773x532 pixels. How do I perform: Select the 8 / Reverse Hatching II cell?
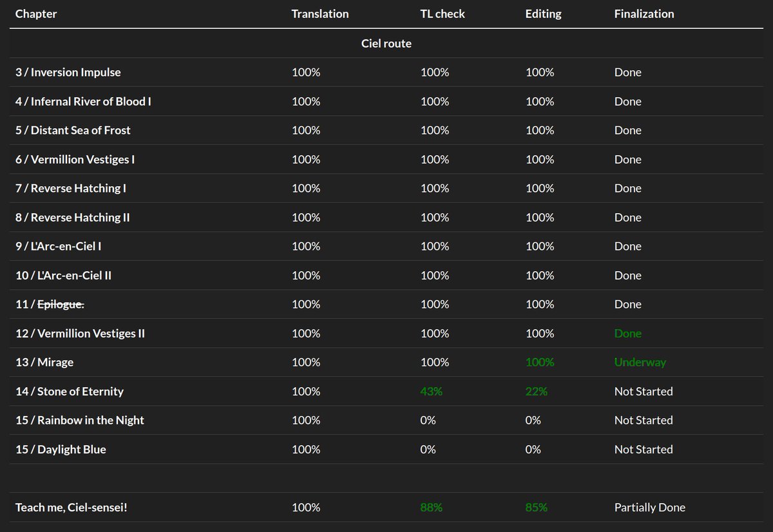pos(73,217)
